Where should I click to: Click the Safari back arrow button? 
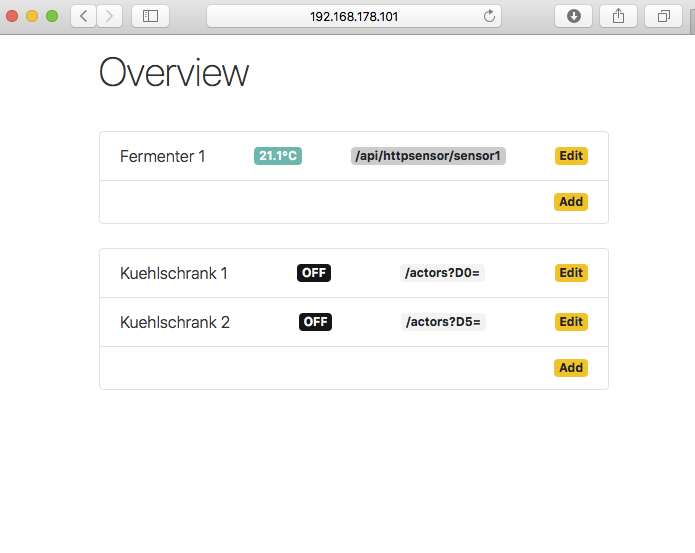point(83,16)
